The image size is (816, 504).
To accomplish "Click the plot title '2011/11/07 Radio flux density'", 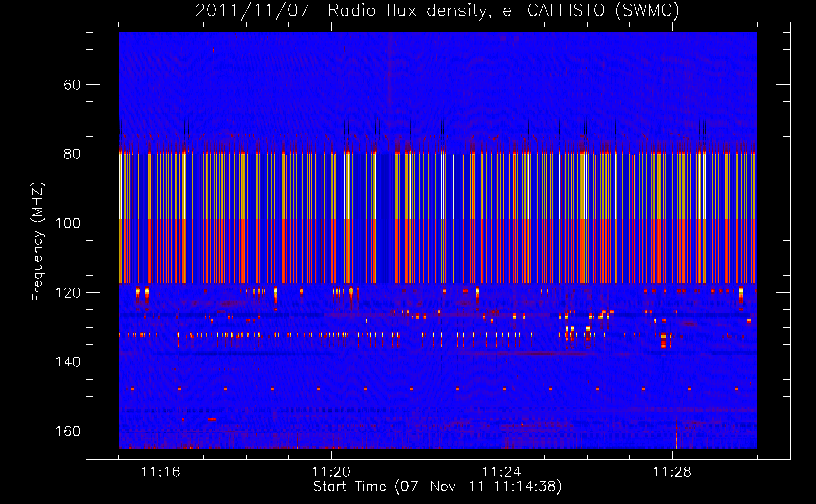I will click(437, 10).
